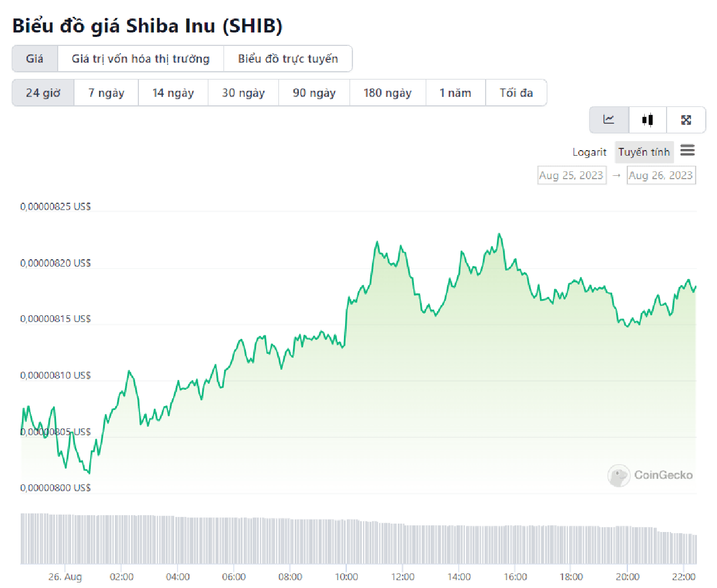Click the 0,00000800 US$ axis label
The width and height of the screenshot is (717, 588).
tap(55, 488)
